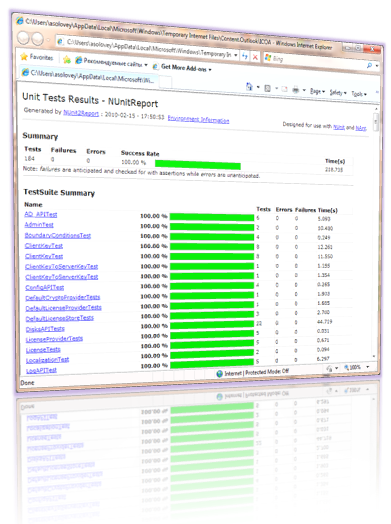Click the Back navigation arrow button
Screen dimensions: 391x524
point(23,37)
